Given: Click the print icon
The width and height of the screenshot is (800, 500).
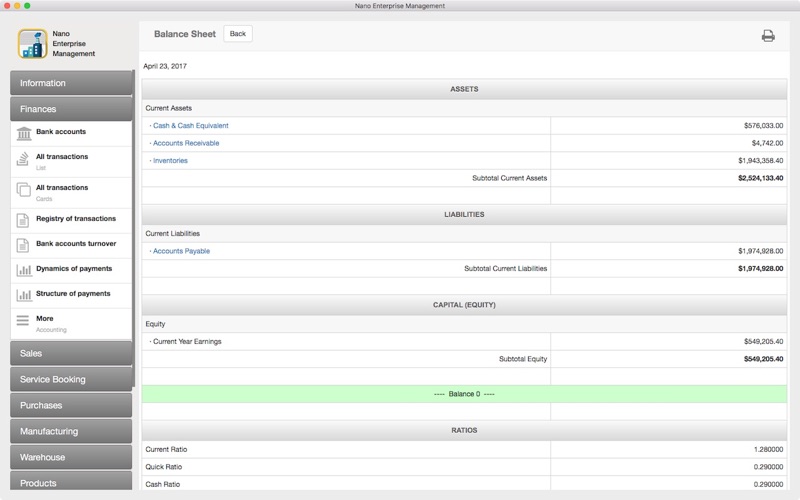Looking at the screenshot, I should point(768,36).
